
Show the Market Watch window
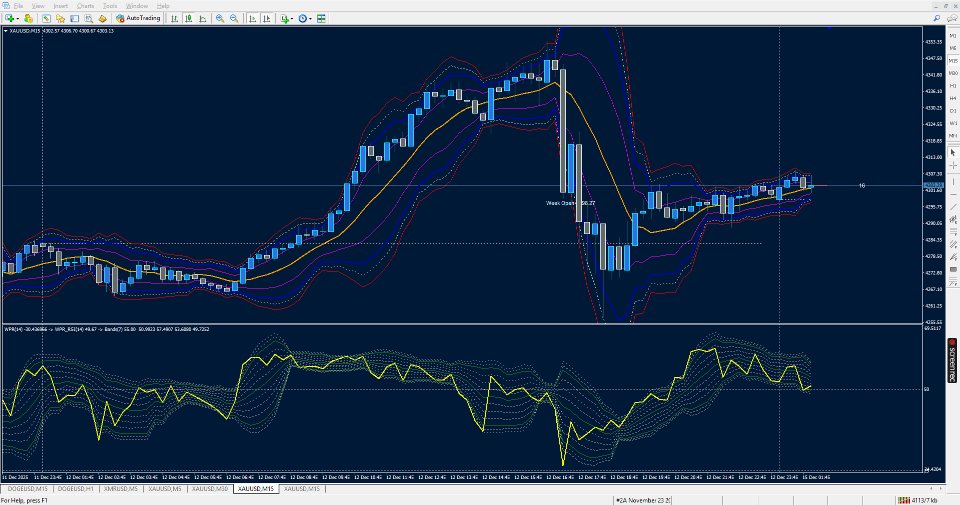(x=46, y=18)
